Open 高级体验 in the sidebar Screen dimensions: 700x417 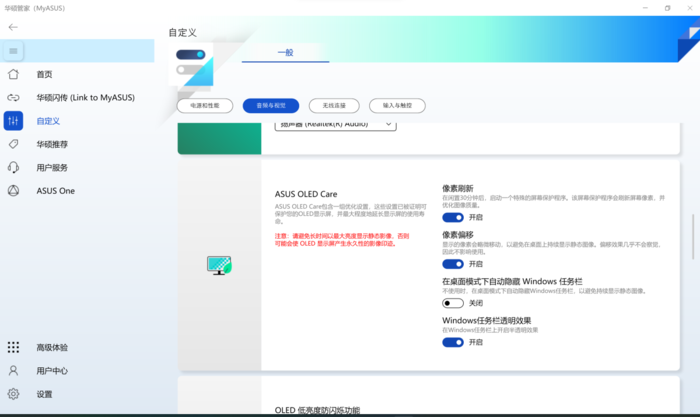[52, 347]
